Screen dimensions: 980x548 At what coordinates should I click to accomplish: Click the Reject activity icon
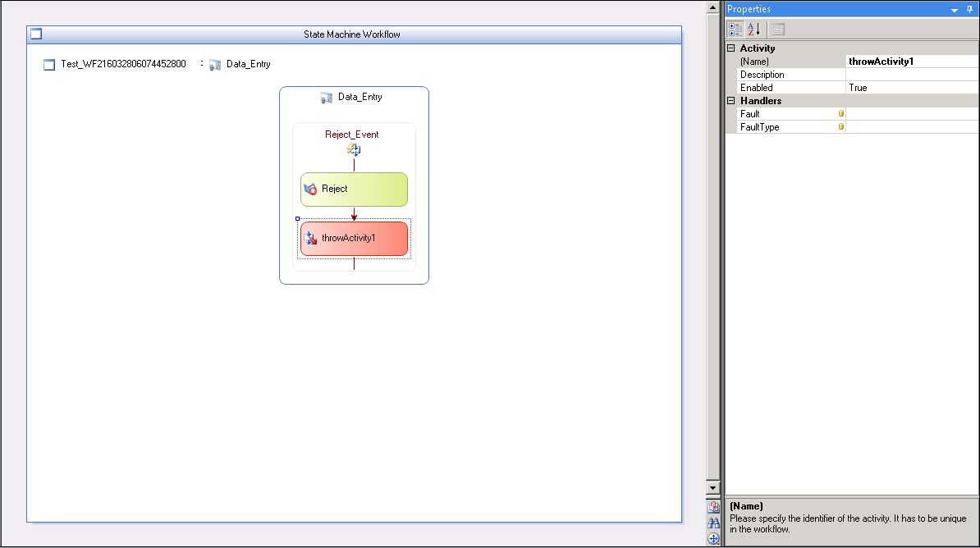coord(310,189)
